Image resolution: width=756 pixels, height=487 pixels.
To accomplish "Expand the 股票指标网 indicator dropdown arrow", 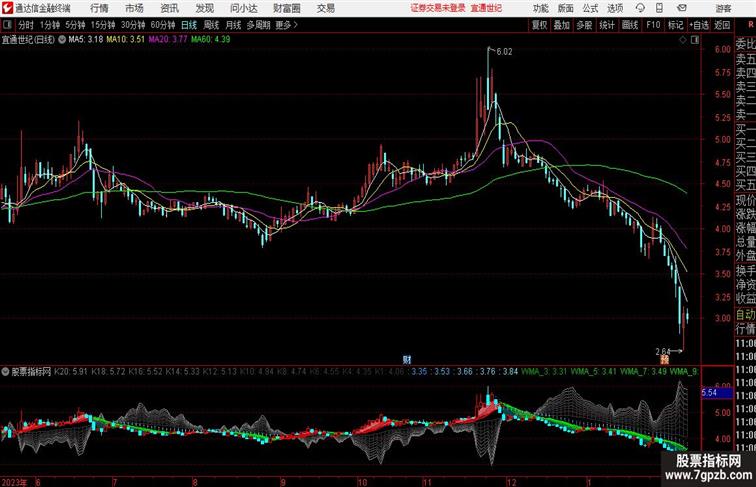I will [x=5, y=372].
